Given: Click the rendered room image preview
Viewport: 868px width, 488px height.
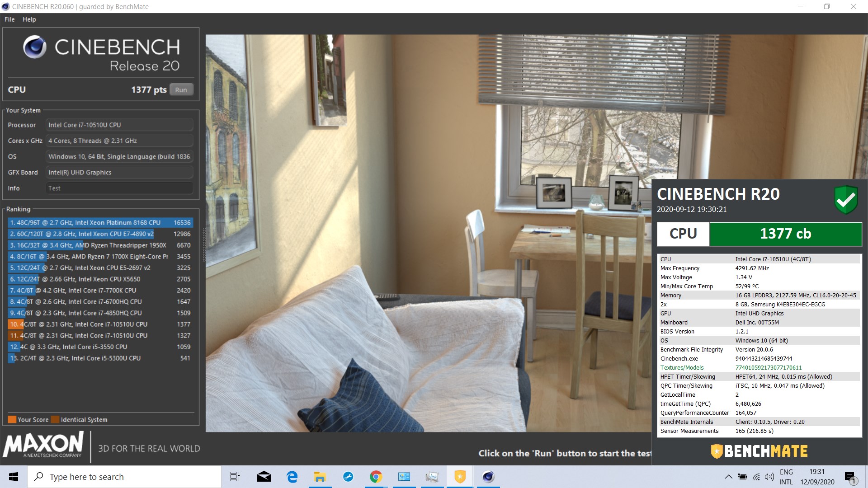Looking at the screenshot, I should click(x=428, y=233).
